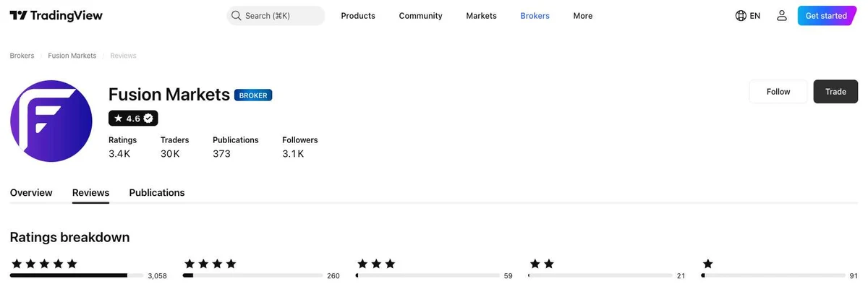Click the Ratings 3.4K stat
This screenshot has width=868, height=292.
tap(122, 147)
